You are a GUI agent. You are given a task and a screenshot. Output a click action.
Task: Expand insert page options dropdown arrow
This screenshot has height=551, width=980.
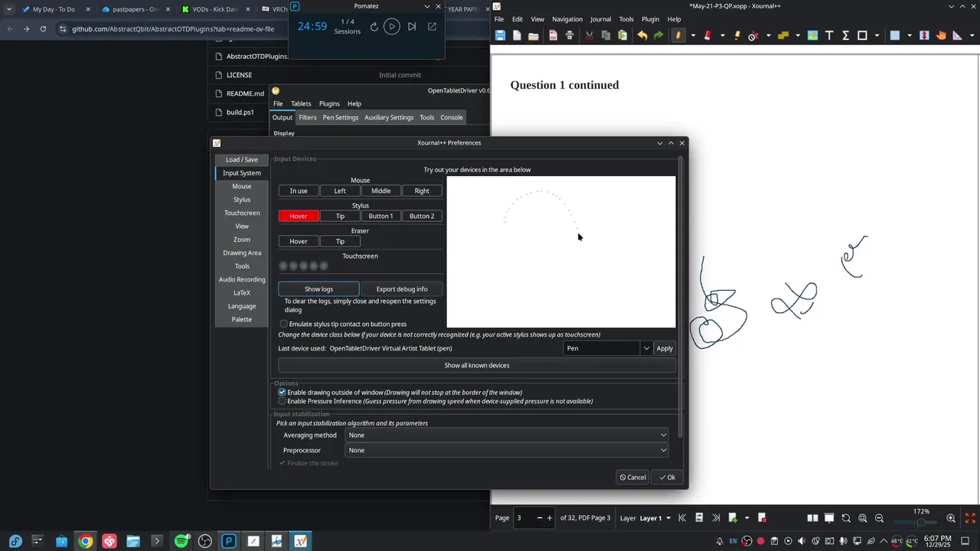click(x=746, y=518)
